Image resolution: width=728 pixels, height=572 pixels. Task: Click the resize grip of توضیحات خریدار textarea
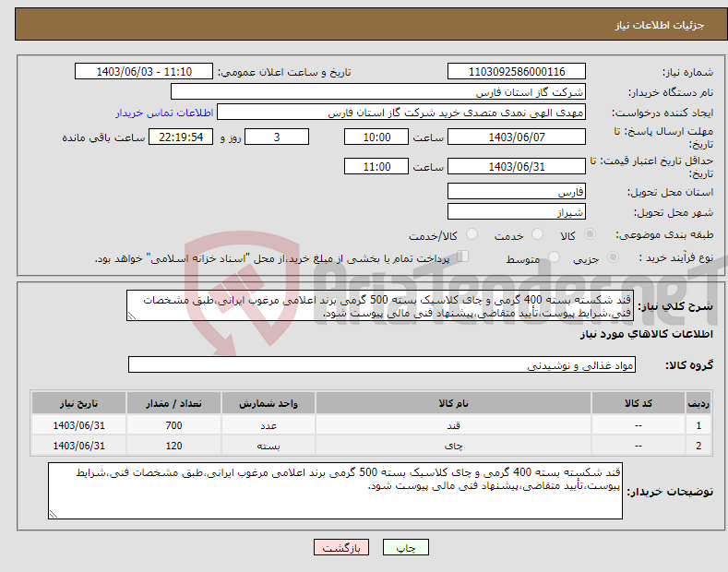click(x=54, y=514)
